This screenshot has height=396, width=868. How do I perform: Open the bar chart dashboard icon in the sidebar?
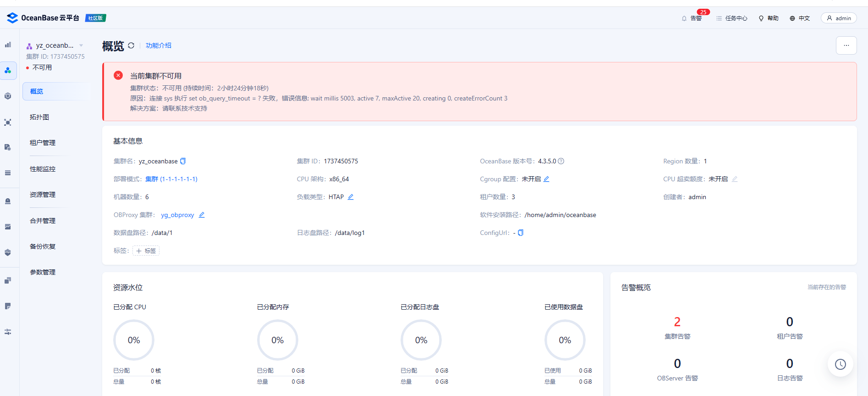coord(8,45)
